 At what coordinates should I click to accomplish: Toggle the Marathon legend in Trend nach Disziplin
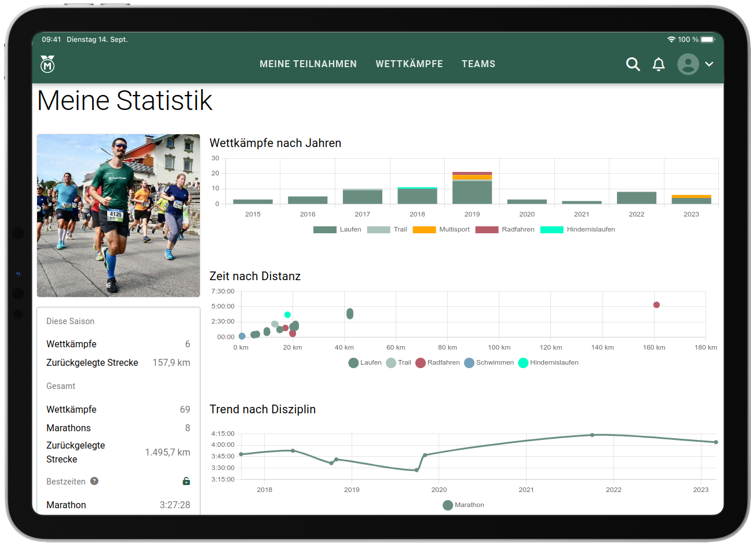(463, 505)
